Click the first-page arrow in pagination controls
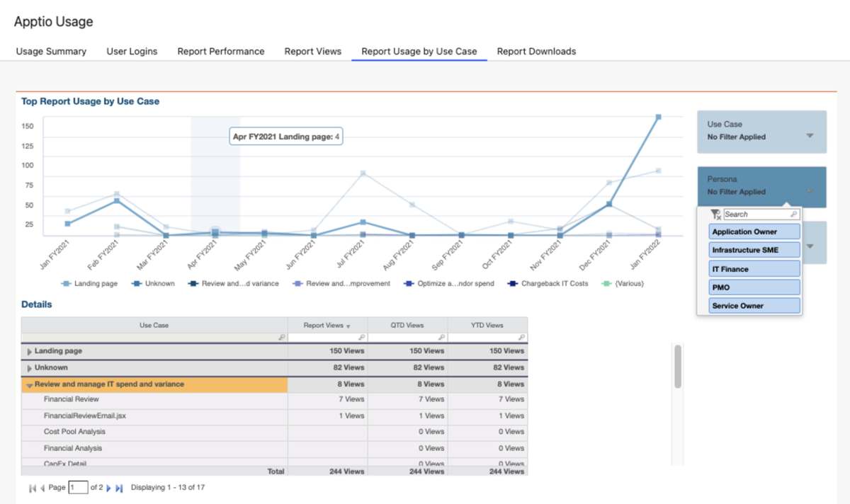 (x=32, y=487)
